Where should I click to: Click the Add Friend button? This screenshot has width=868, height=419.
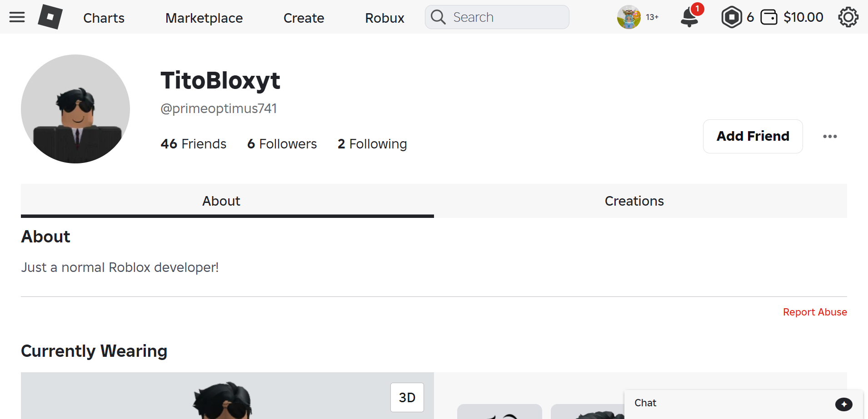753,136
